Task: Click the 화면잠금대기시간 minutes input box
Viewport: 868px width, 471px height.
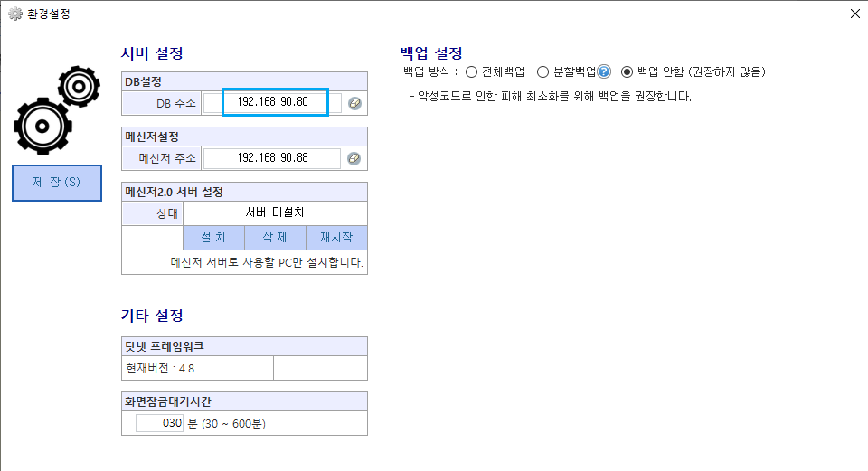Action: click(159, 423)
